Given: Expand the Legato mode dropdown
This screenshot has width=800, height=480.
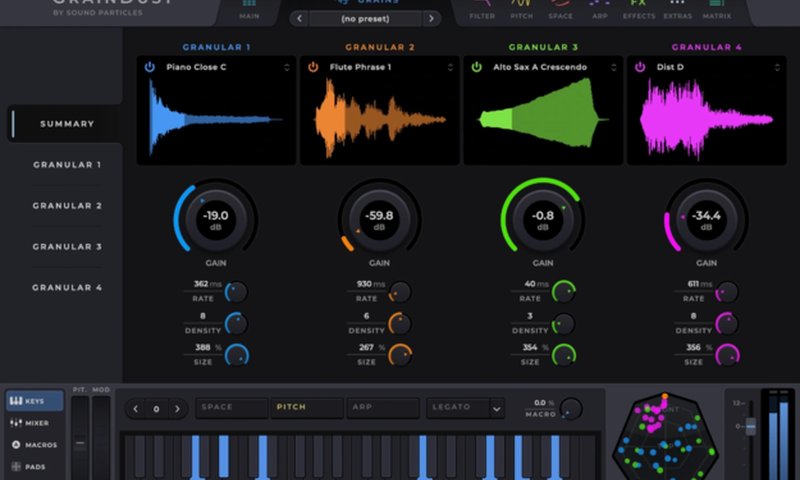Looking at the screenshot, I should (x=496, y=408).
